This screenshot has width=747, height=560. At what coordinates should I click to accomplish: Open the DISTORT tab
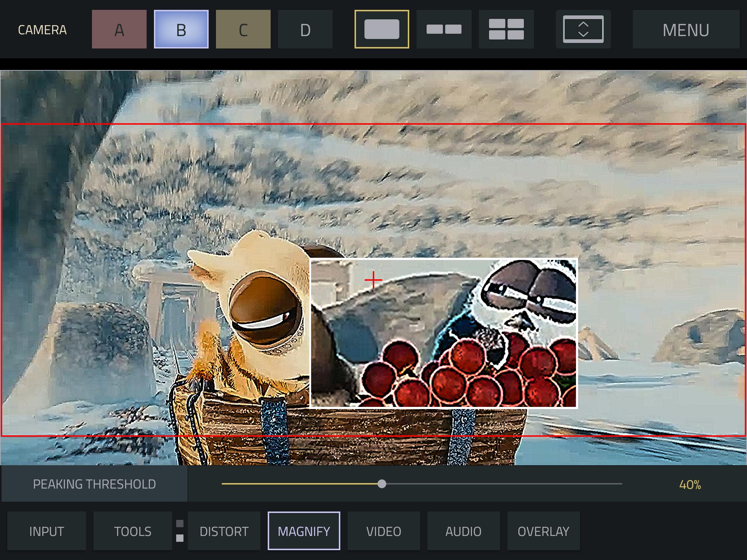pos(224,531)
